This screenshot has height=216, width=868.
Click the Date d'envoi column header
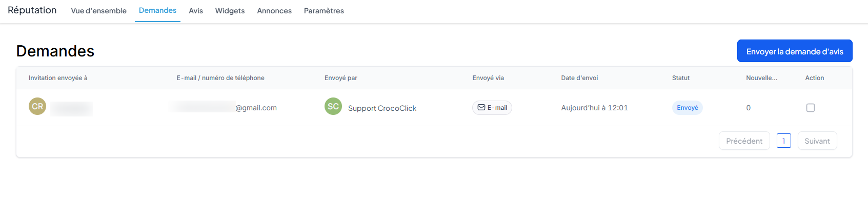point(579,78)
